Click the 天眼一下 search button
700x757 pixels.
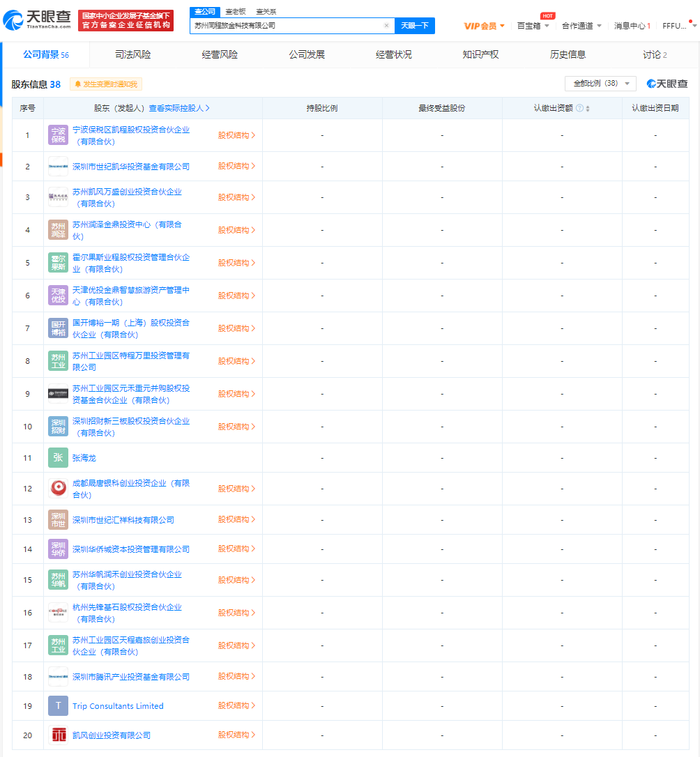point(415,26)
